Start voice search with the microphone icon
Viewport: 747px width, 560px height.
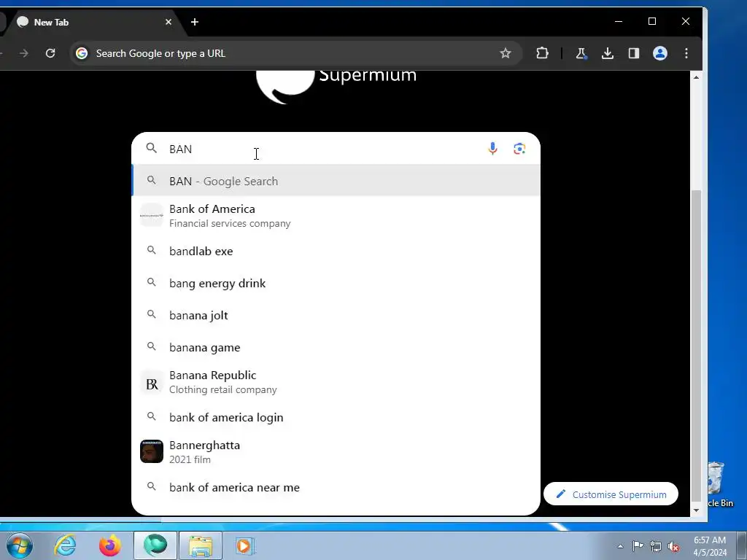click(x=492, y=149)
